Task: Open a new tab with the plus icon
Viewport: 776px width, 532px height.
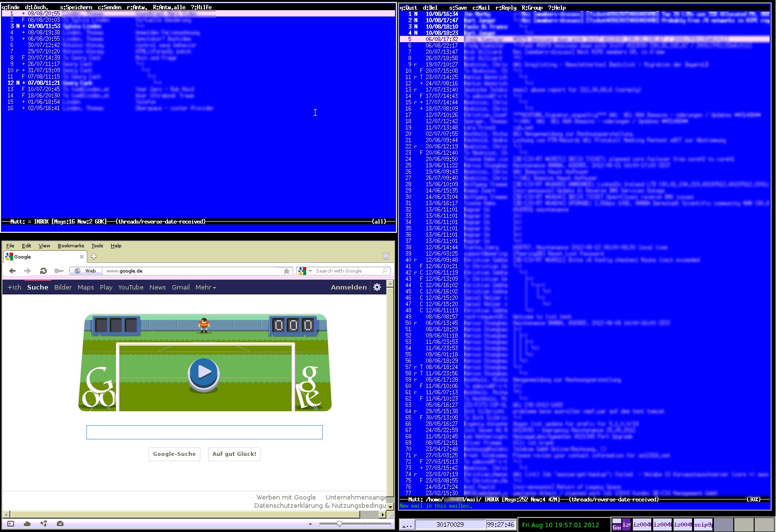Action: pyautogui.click(x=94, y=257)
